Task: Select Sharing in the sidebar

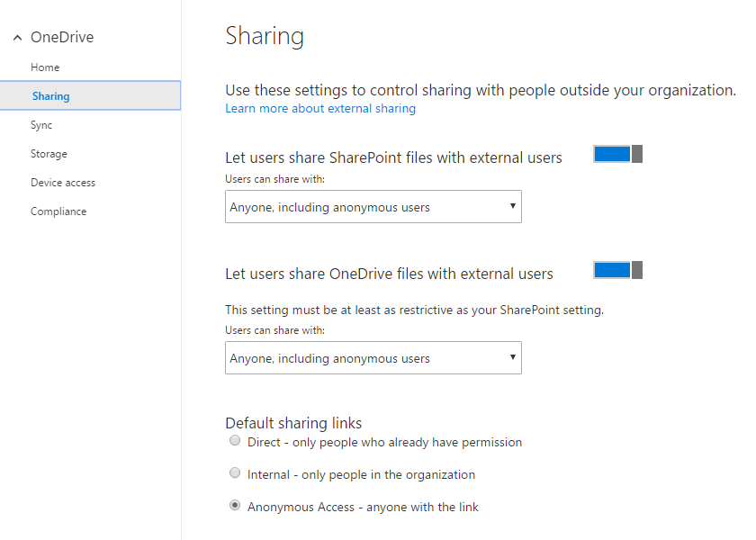Action: 90,95
